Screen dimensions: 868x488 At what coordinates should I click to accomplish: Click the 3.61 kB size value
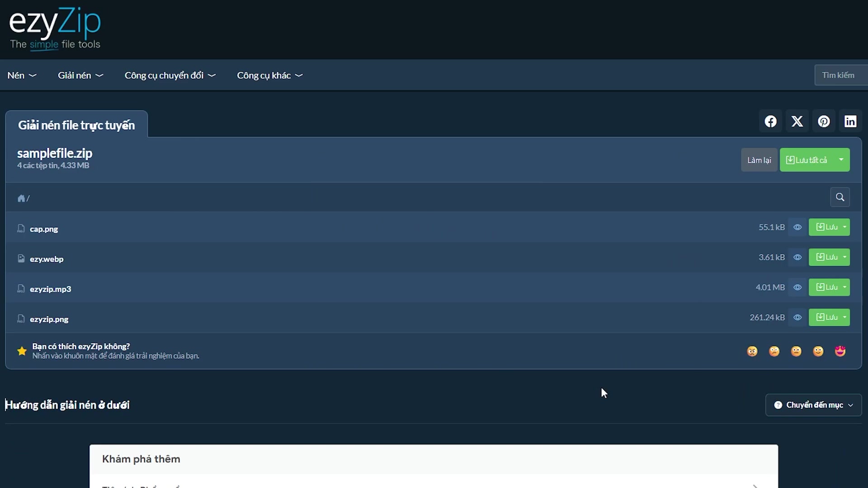[x=772, y=257]
